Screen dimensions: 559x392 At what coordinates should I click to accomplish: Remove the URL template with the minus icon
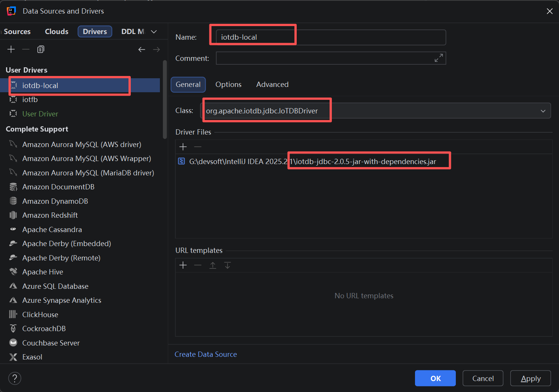[x=198, y=265]
